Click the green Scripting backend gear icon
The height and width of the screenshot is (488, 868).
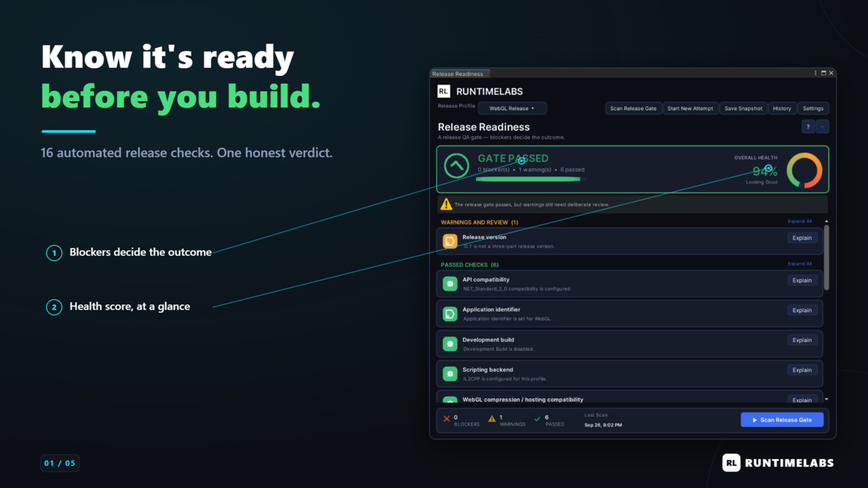pos(450,374)
